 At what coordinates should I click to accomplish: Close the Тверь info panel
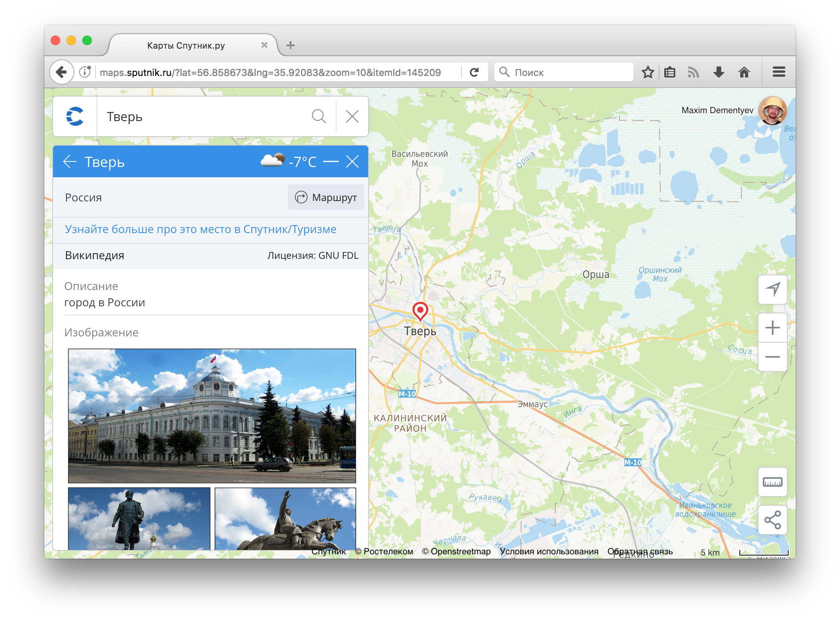click(352, 161)
